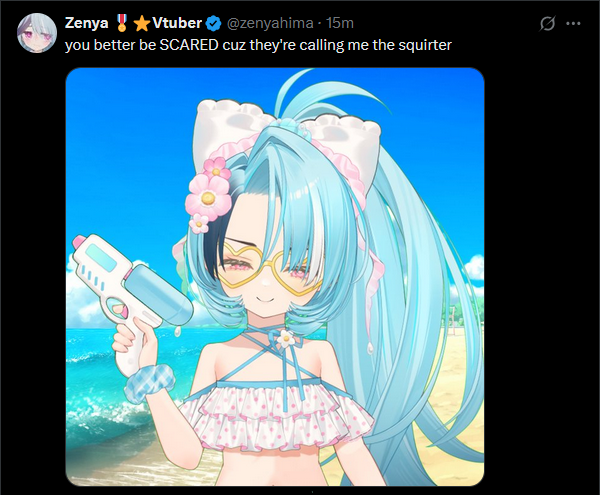Screen dimensions: 600x495
Task: Click the display name Zenya
Action: [x=86, y=23]
